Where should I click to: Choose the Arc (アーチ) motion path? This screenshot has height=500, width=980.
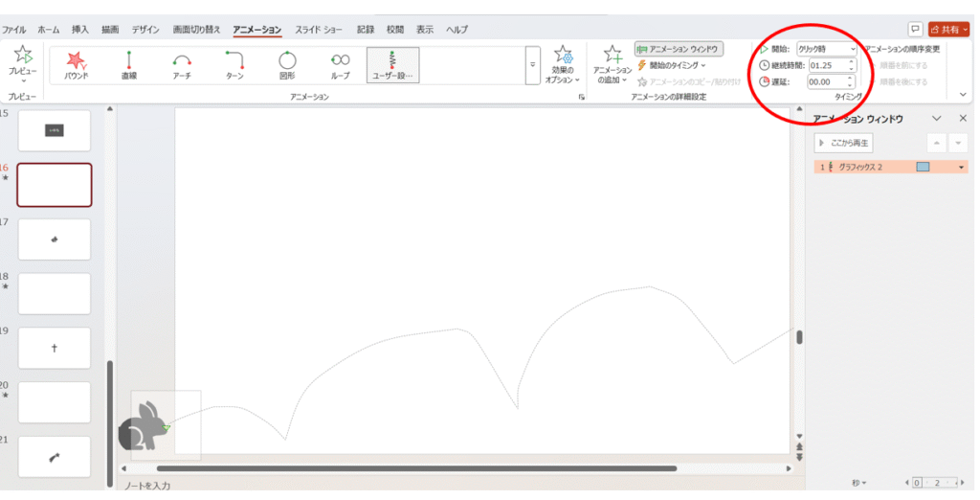coord(182,64)
